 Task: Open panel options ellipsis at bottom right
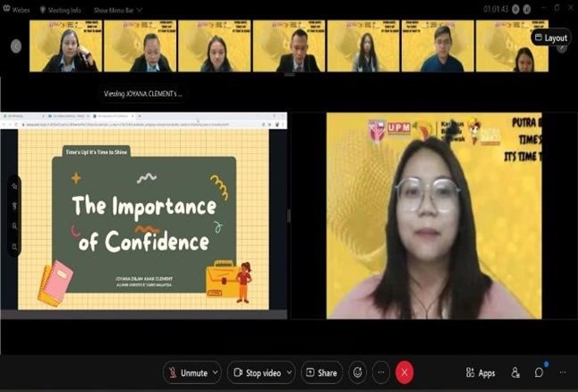(563, 372)
